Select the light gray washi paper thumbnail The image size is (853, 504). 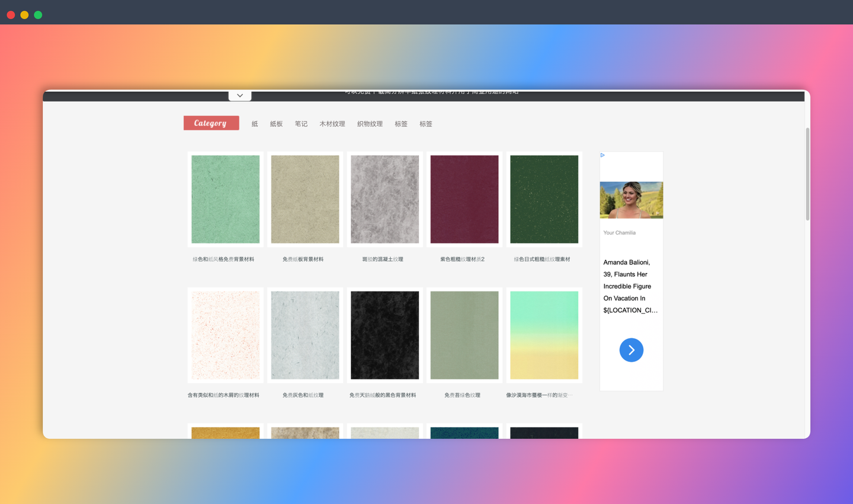pyautogui.click(x=305, y=335)
